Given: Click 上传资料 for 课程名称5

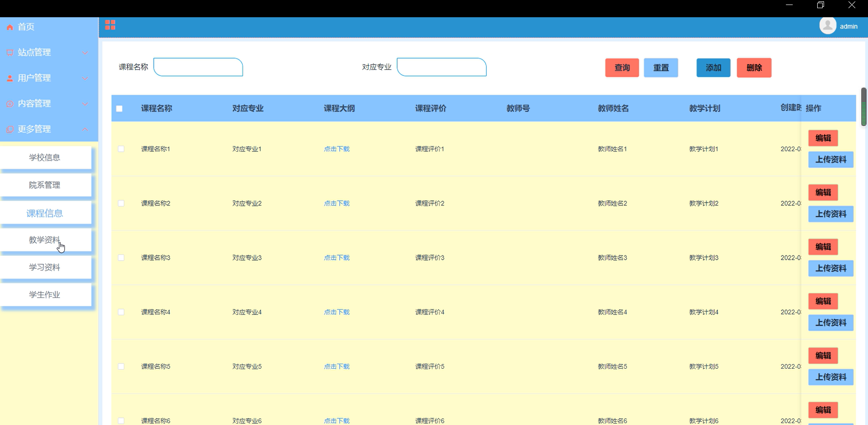Looking at the screenshot, I should [x=831, y=377].
